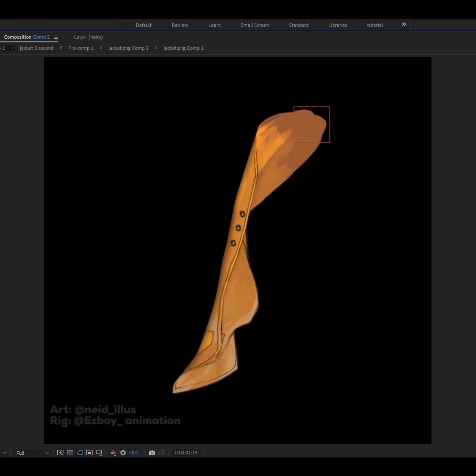
Task: Navigate to jacket 3 second in breadcrumb
Action: point(37,48)
